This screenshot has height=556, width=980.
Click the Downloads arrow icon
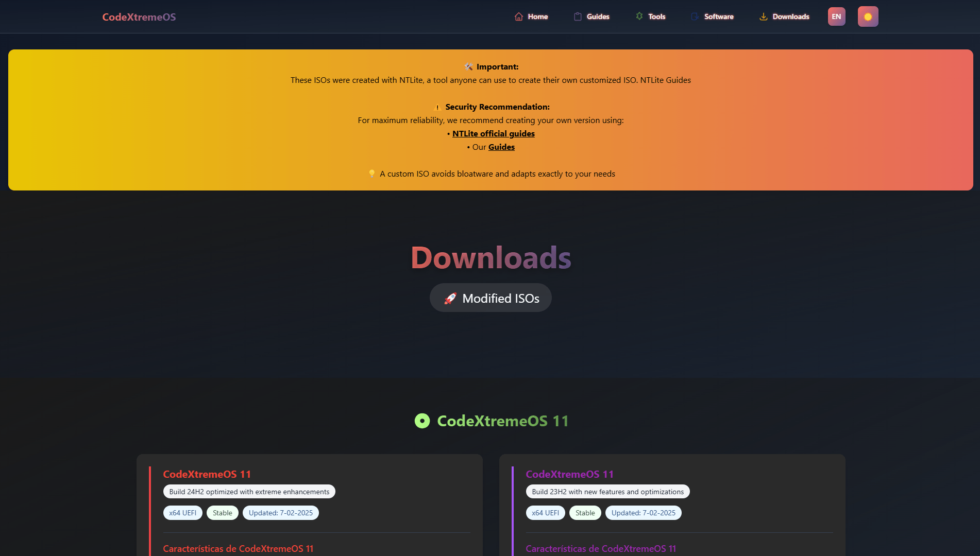(764, 16)
